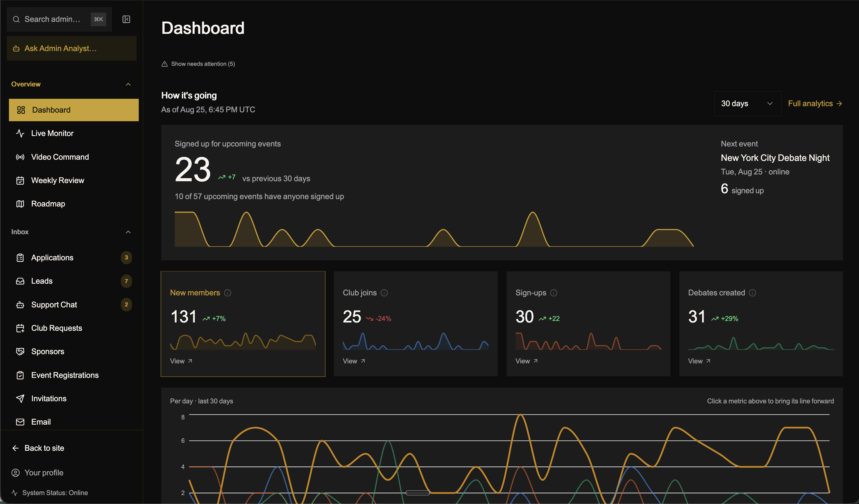This screenshot has width=859, height=504.
Task: Click the System Status activity icon
Action: 14,493
